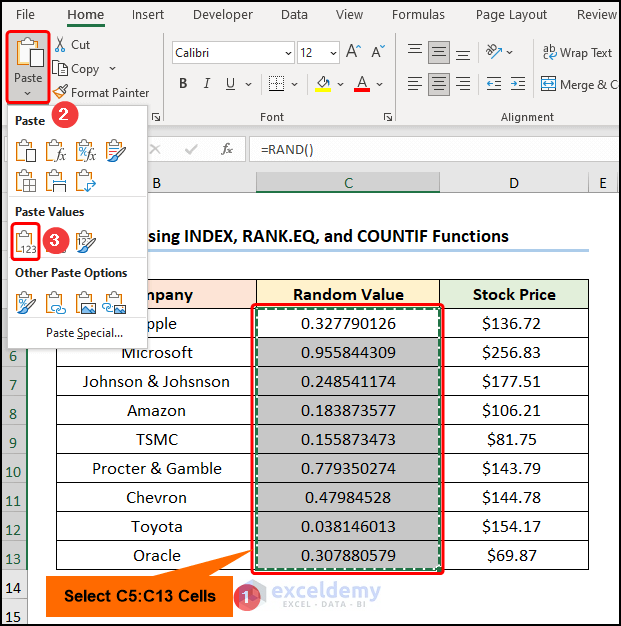This screenshot has height=626, width=621.
Task: Choose Paste Values (123) option
Action: click(x=26, y=242)
